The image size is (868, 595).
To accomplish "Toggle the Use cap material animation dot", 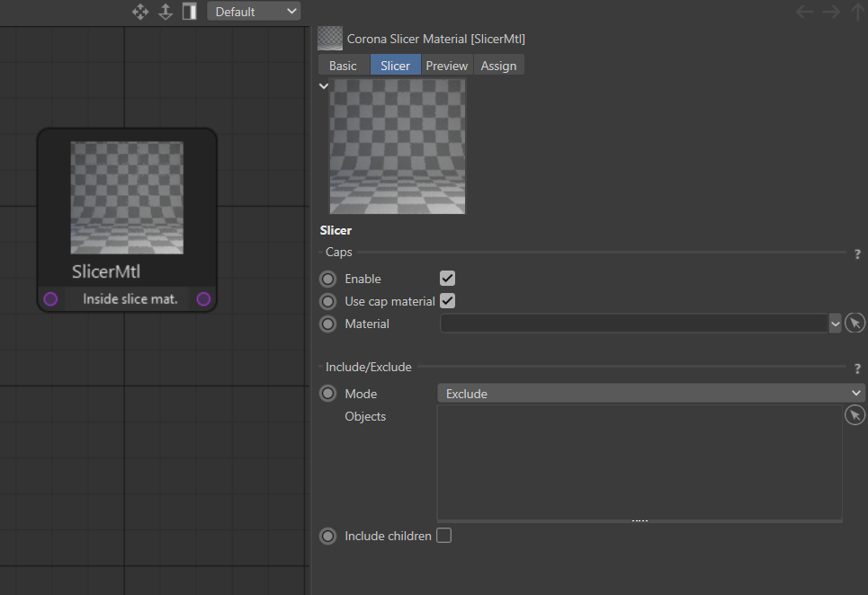I will [x=327, y=301].
